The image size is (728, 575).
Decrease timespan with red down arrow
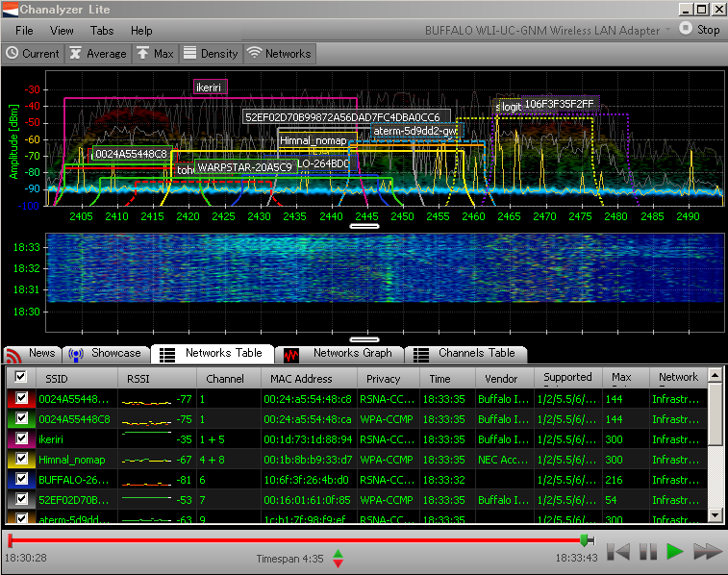338,562
